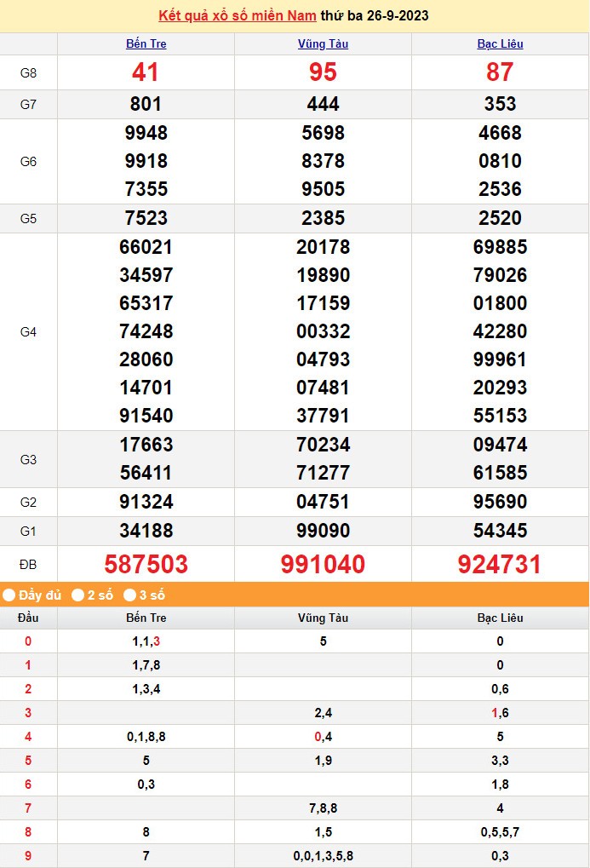Click the ĐB row label
Screen dimensions: 590x868
(28, 565)
